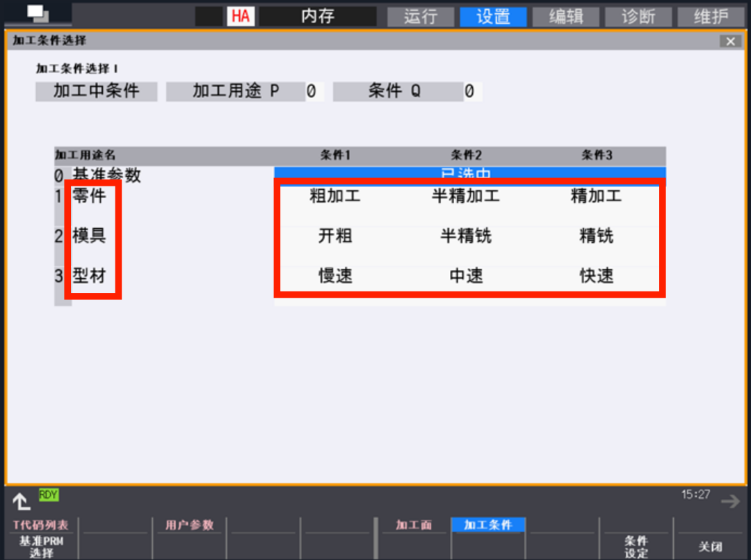The image size is (751, 560).
Task: Click the 加工条件选择 I heading
Action: (x=77, y=68)
